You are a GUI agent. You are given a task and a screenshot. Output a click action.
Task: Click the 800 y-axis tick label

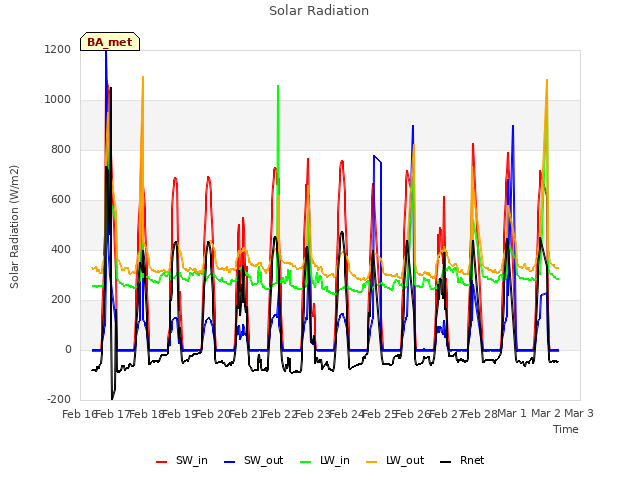[x=61, y=150]
